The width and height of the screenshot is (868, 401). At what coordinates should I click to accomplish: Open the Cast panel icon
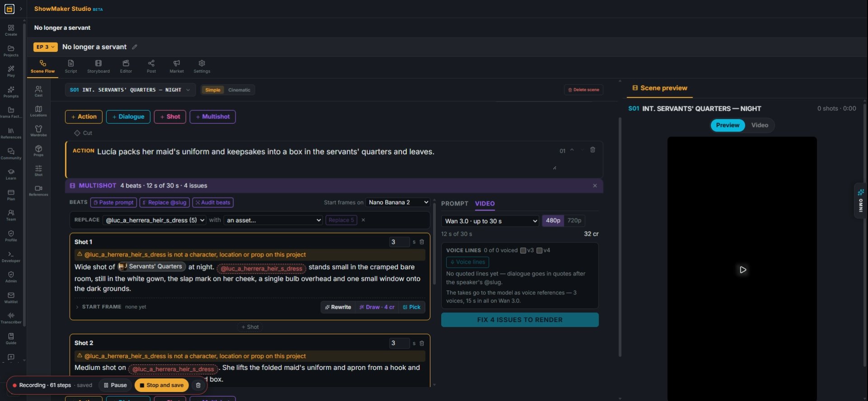[x=38, y=91]
